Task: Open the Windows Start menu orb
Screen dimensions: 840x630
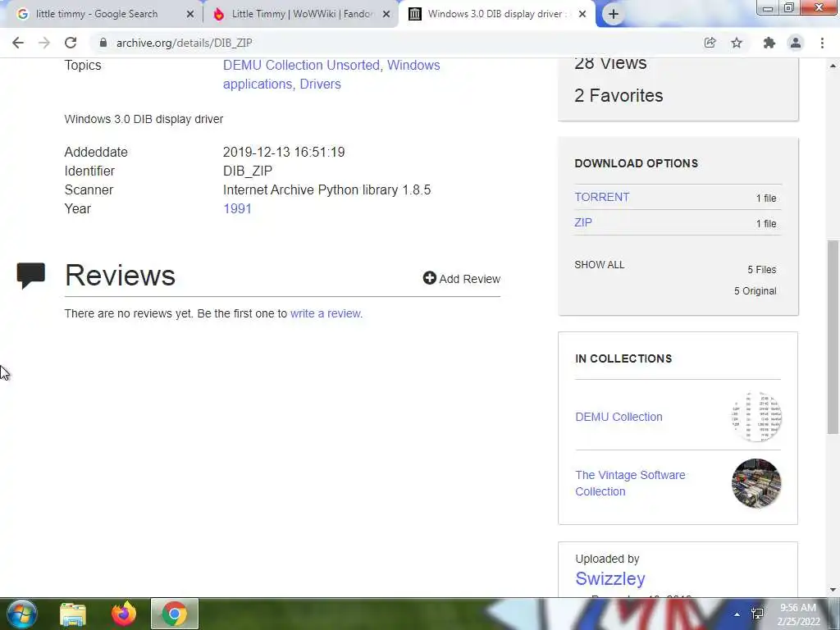Action: click(21, 614)
